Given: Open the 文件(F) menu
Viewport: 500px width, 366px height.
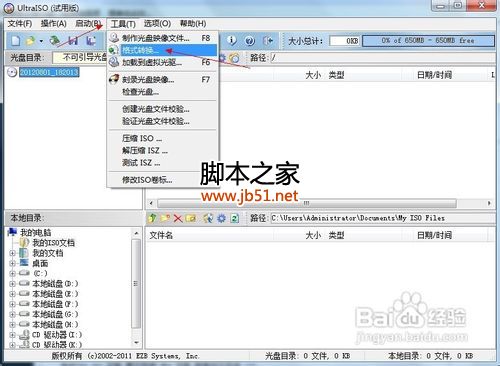Looking at the screenshot, I should [20, 24].
